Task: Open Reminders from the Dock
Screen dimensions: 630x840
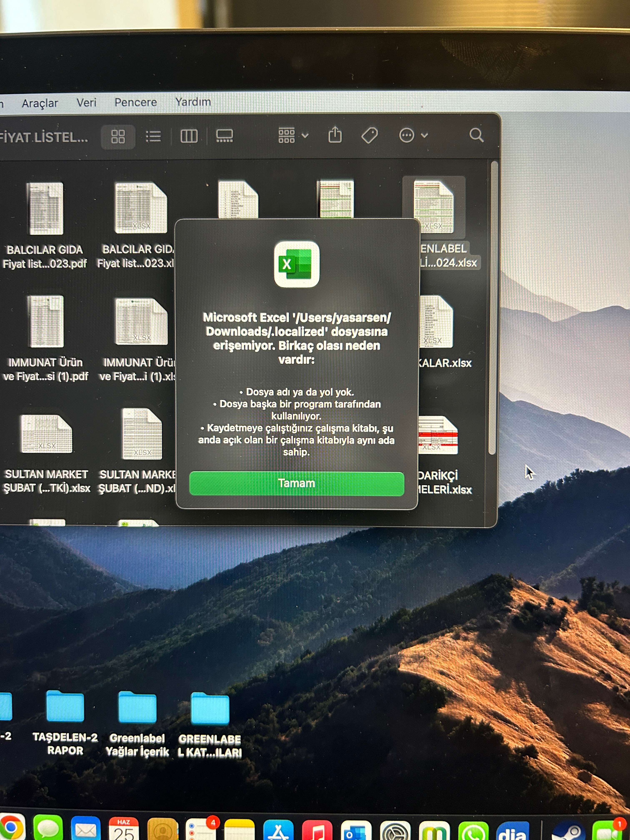Action: (201, 829)
